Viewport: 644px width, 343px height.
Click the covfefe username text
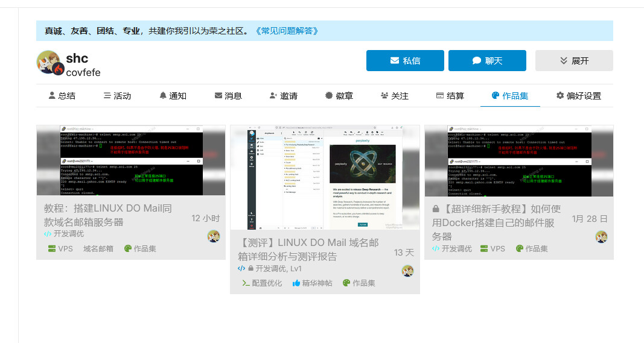(x=83, y=72)
